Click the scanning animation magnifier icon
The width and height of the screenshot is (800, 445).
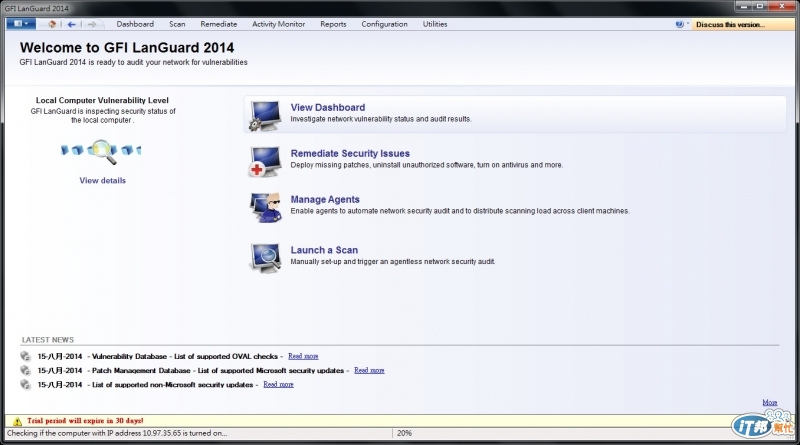pos(102,151)
